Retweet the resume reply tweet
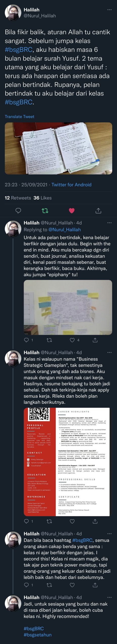This screenshot has height=644, width=117. point(49,521)
